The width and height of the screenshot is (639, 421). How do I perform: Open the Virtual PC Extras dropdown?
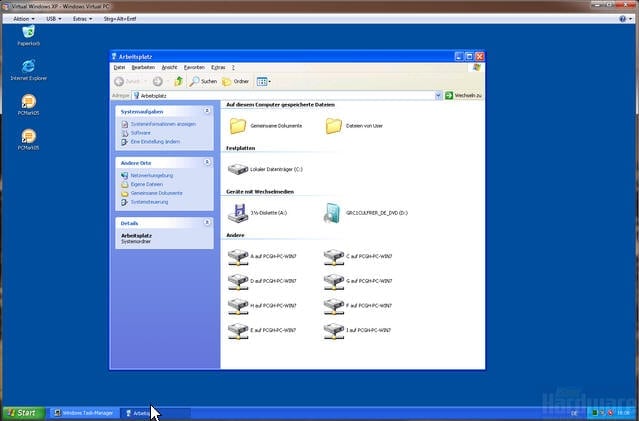click(82, 19)
